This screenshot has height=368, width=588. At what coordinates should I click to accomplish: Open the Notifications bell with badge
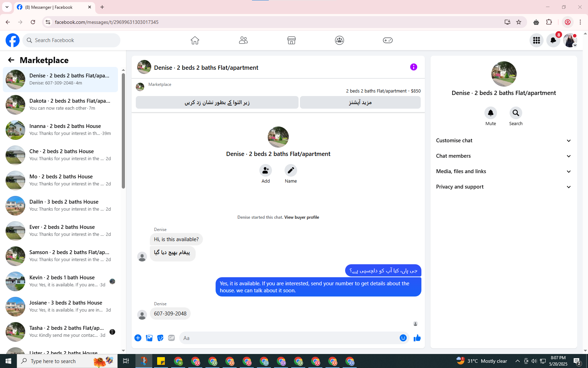pos(553,40)
